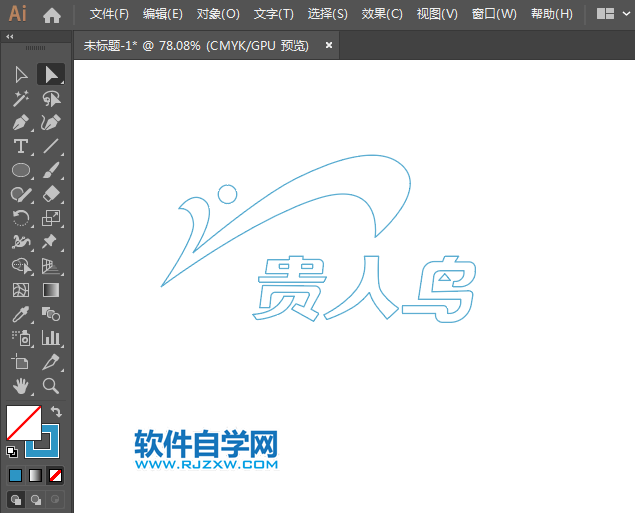Screen dimensions: 635x513
Task: Select the Artboard tool
Action: click(x=20, y=362)
